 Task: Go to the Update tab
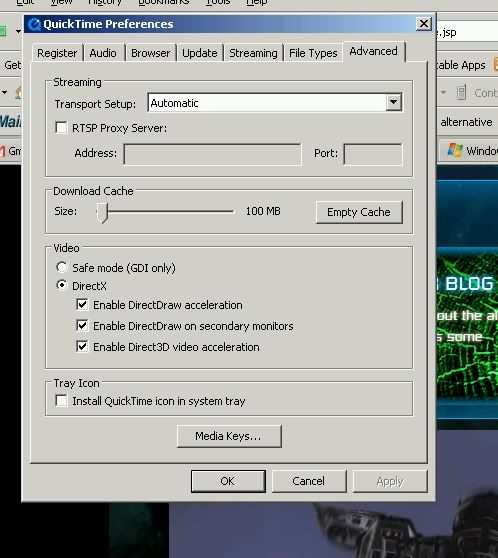[x=200, y=53]
